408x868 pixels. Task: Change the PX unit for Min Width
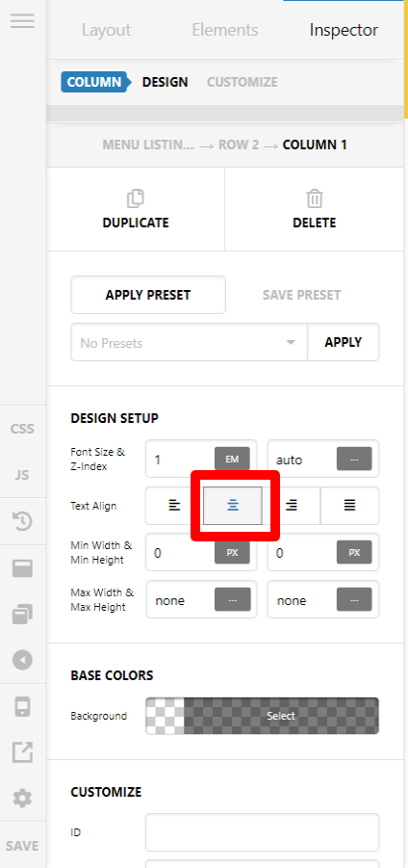coord(232,552)
